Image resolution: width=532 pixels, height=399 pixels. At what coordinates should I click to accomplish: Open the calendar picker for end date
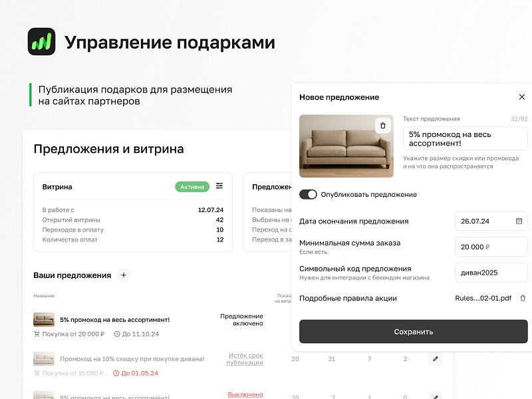(x=519, y=221)
